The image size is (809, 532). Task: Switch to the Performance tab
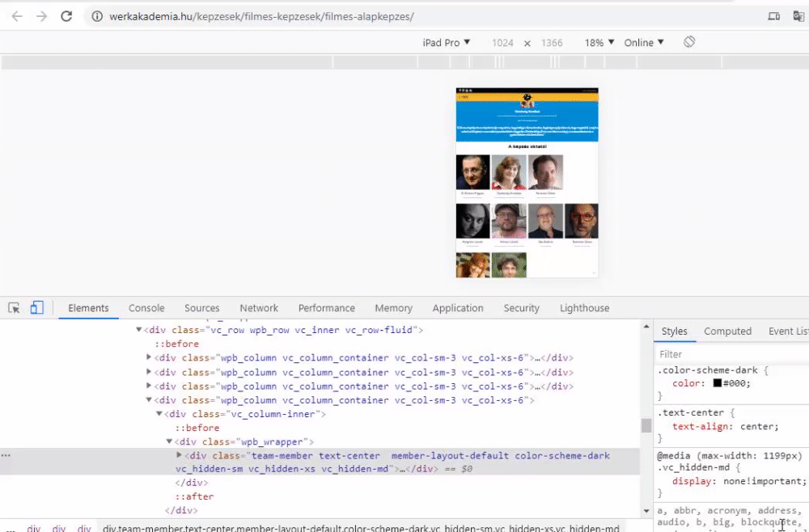[327, 308]
